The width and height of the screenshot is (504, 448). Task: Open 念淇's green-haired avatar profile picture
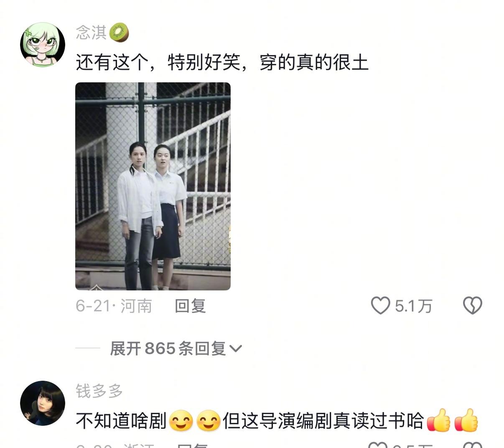[x=43, y=45]
